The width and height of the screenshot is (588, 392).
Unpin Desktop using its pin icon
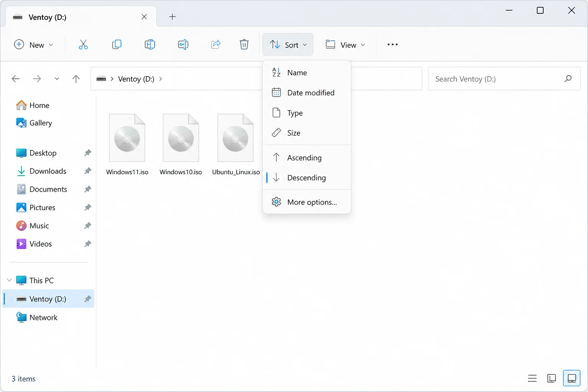(x=88, y=153)
